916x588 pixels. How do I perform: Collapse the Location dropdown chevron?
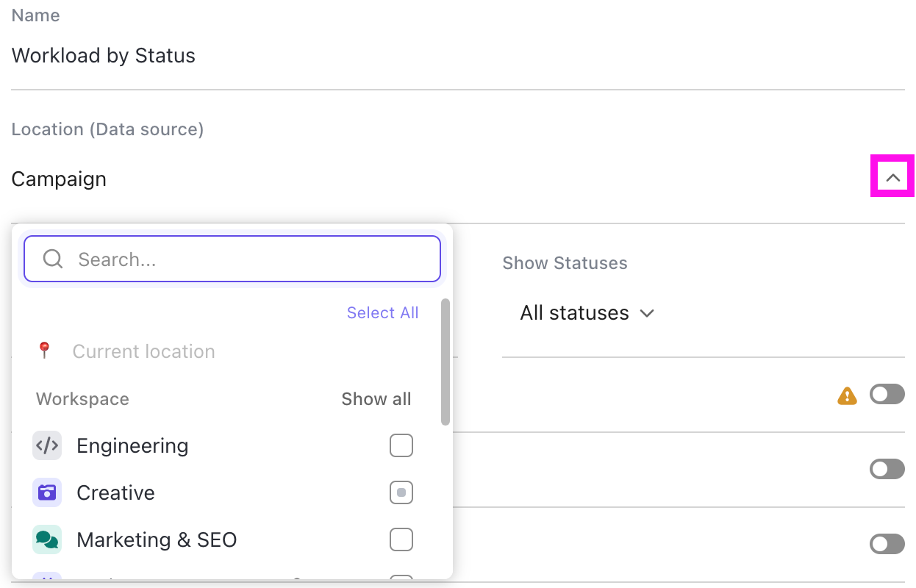tap(892, 177)
